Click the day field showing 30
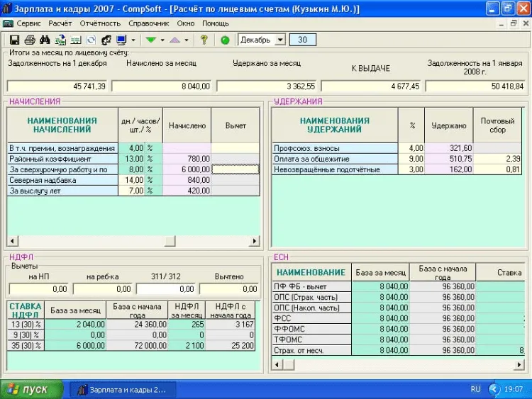This screenshot has height=399, width=532. 303,40
